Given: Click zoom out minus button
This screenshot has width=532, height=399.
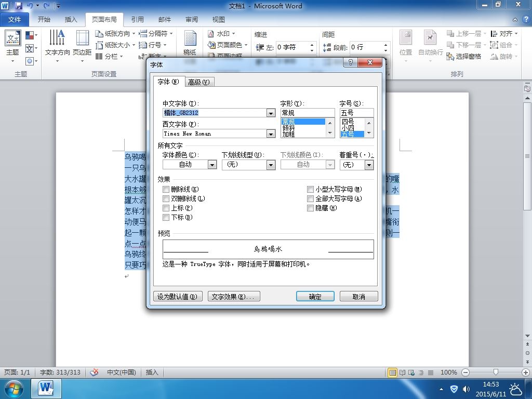Looking at the screenshot, I should pos(465,373).
